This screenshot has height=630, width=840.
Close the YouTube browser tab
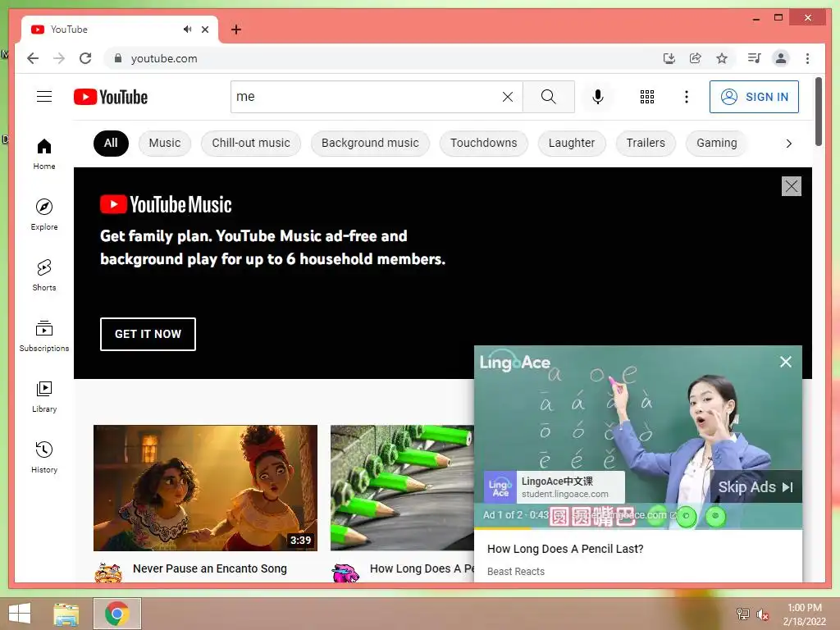204,30
